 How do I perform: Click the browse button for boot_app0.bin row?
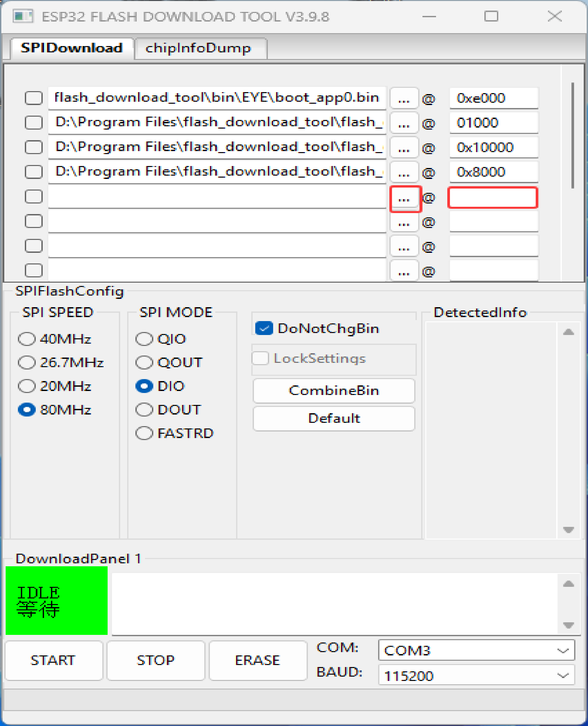coord(404,98)
